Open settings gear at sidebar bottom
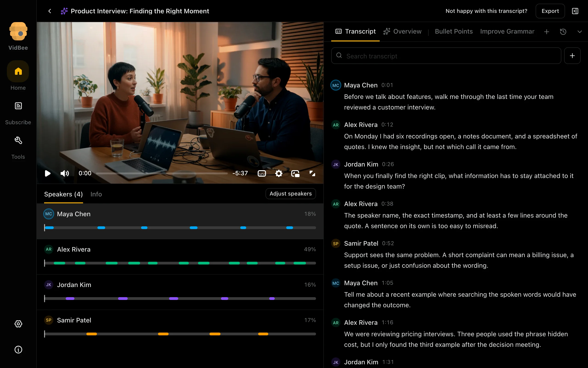 click(x=18, y=324)
